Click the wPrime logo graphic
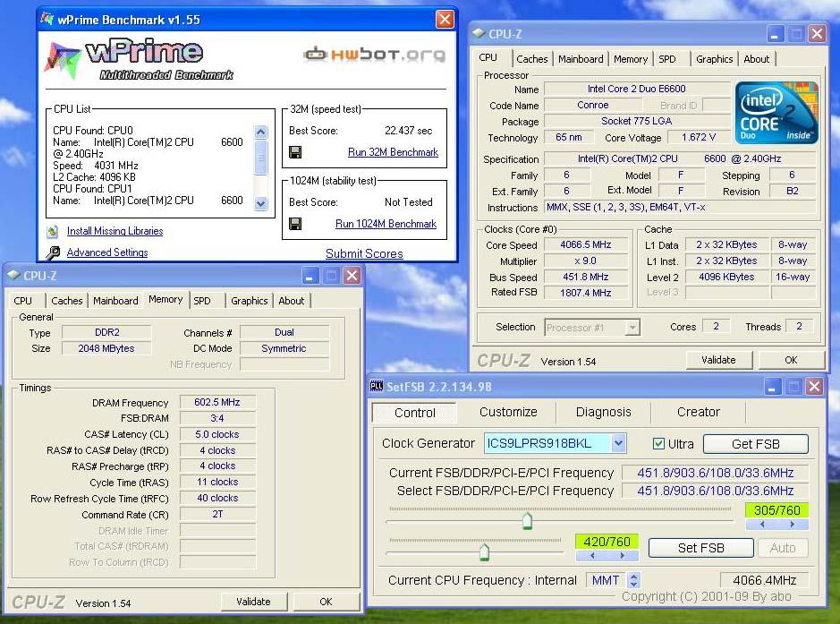 point(140,60)
